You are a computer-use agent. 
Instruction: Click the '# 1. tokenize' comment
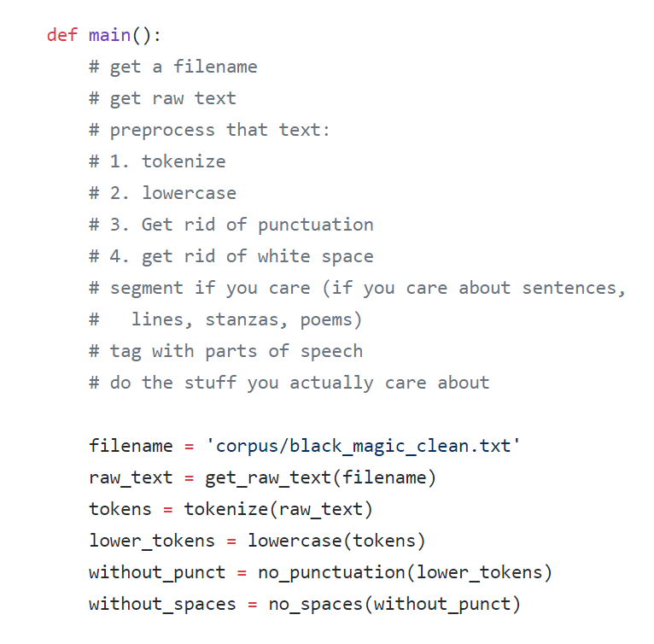pos(157,161)
